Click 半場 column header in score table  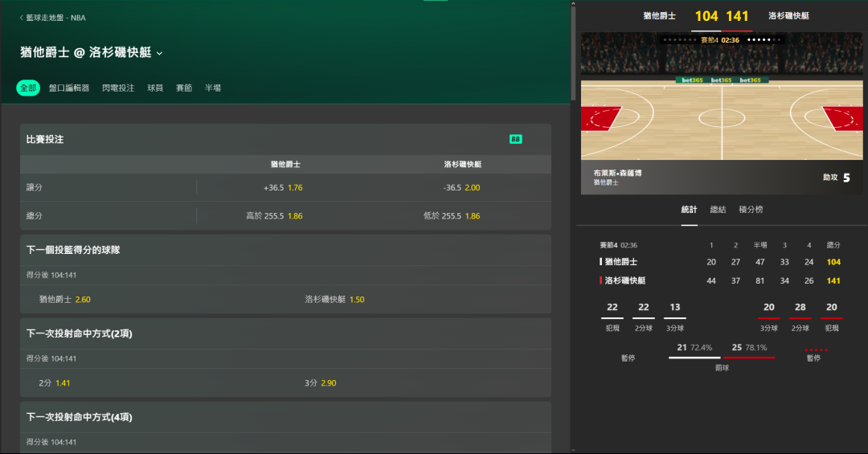click(760, 245)
